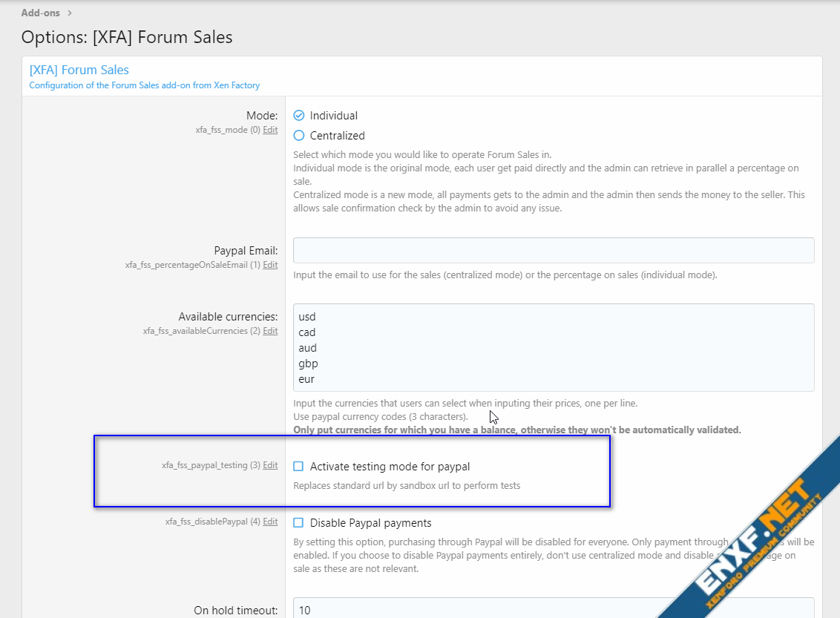Check Disable Paypal payments option

coord(298,523)
